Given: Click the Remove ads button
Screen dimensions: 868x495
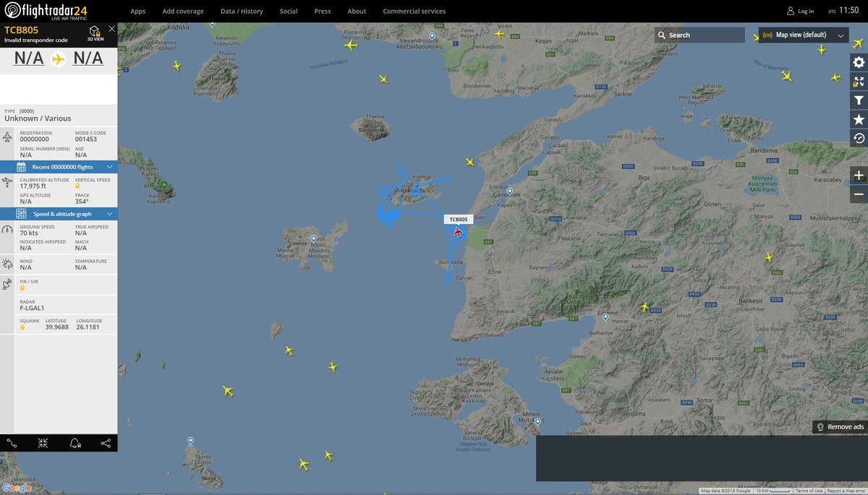Looking at the screenshot, I should (x=840, y=427).
